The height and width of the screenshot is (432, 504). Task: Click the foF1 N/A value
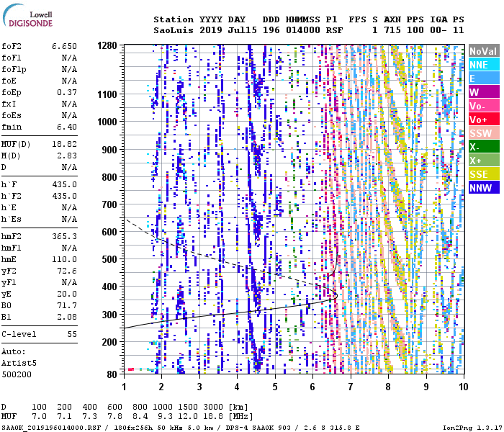pos(69,58)
